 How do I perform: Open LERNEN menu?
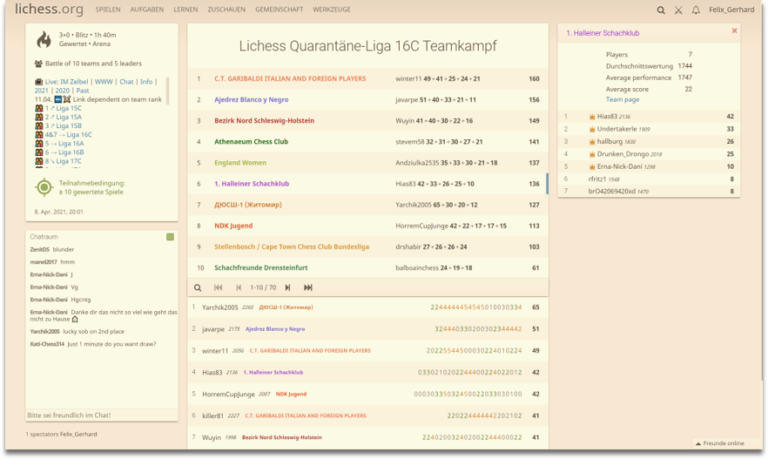(x=186, y=10)
